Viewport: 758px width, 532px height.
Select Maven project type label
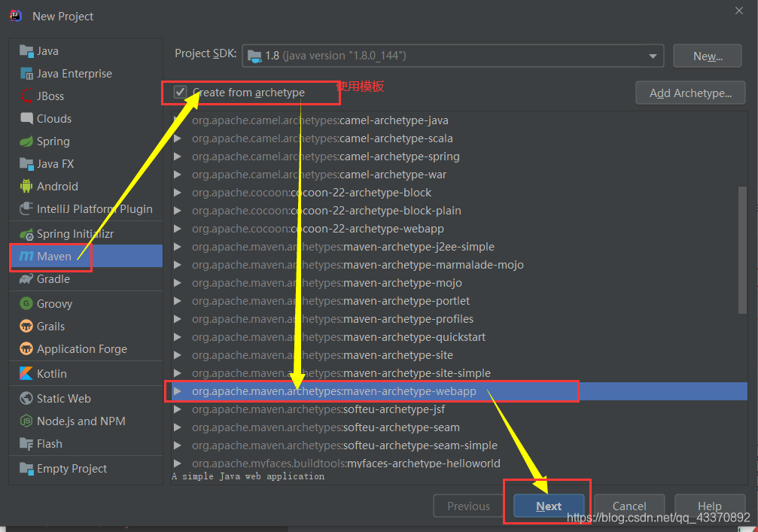point(54,256)
